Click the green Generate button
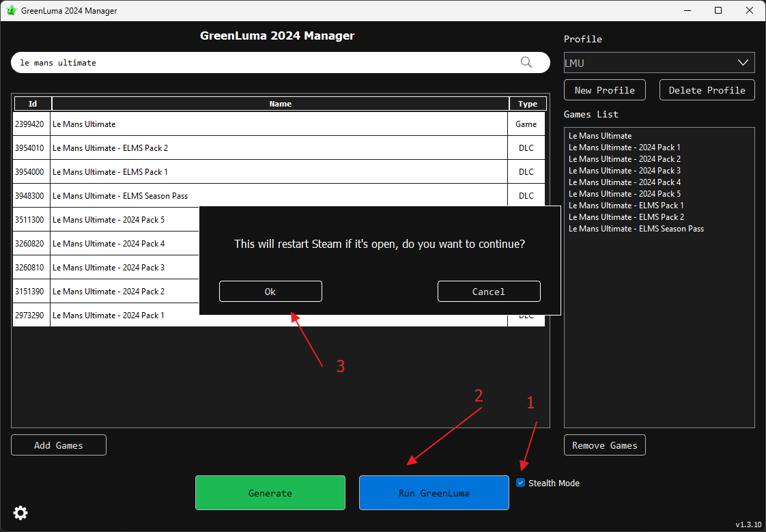766x532 pixels. [270, 493]
